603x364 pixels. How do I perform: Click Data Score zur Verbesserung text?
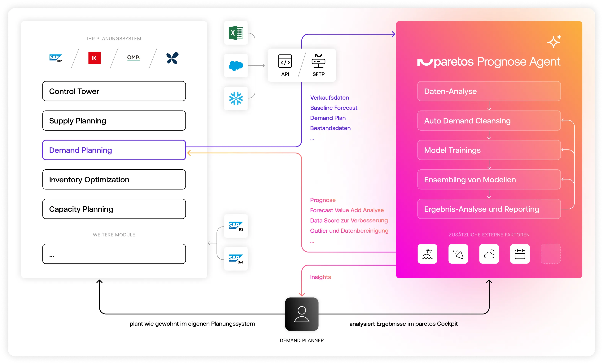(349, 220)
